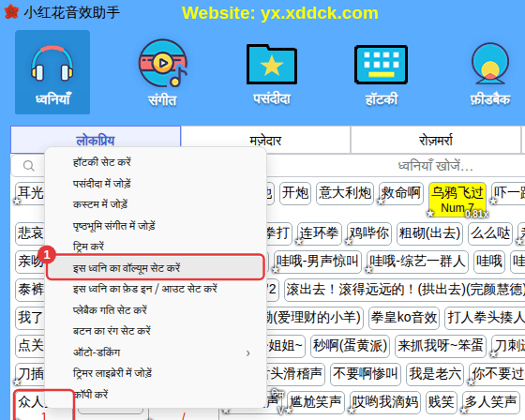Play the 哇哦-综艺一群人 sound
Screen dimensions: 525x420
point(417,262)
